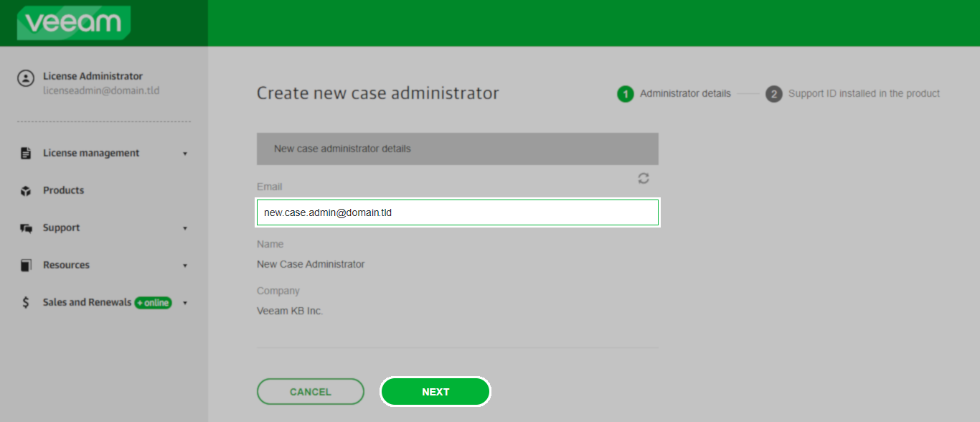Expand the Resources menu arrow

pos(185,266)
